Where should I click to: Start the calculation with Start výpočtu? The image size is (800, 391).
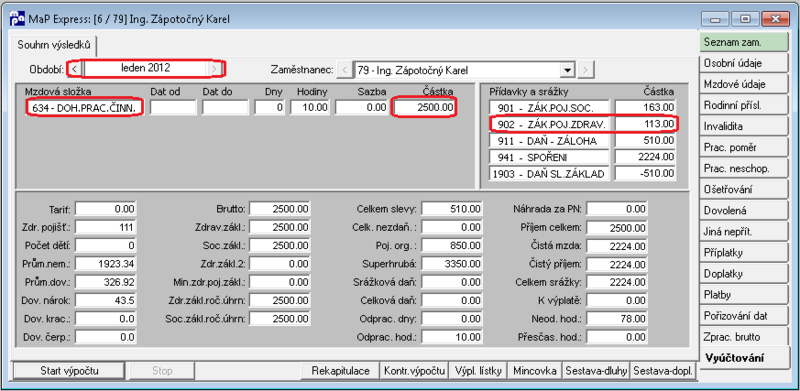coord(69,371)
